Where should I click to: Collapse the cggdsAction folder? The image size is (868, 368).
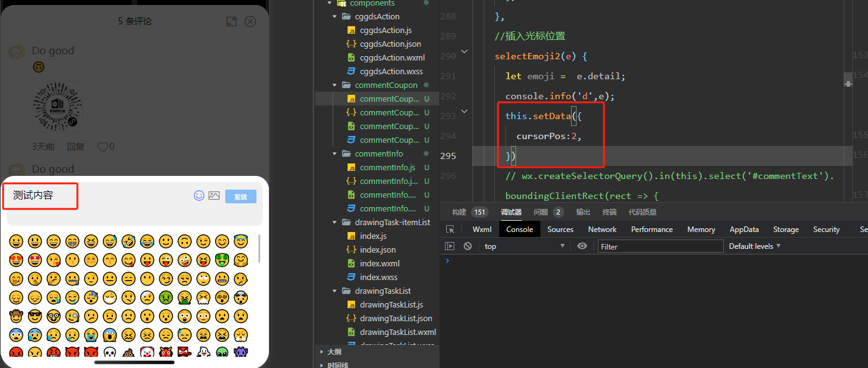tap(335, 16)
